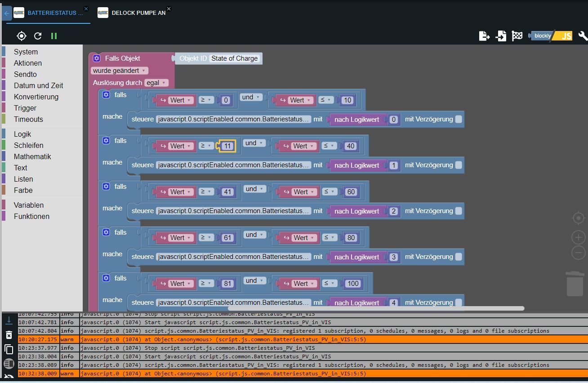Image resolution: width=588 pixels, height=383 pixels.
Task: Open gear of falls block with value 80
Action: (106, 232)
